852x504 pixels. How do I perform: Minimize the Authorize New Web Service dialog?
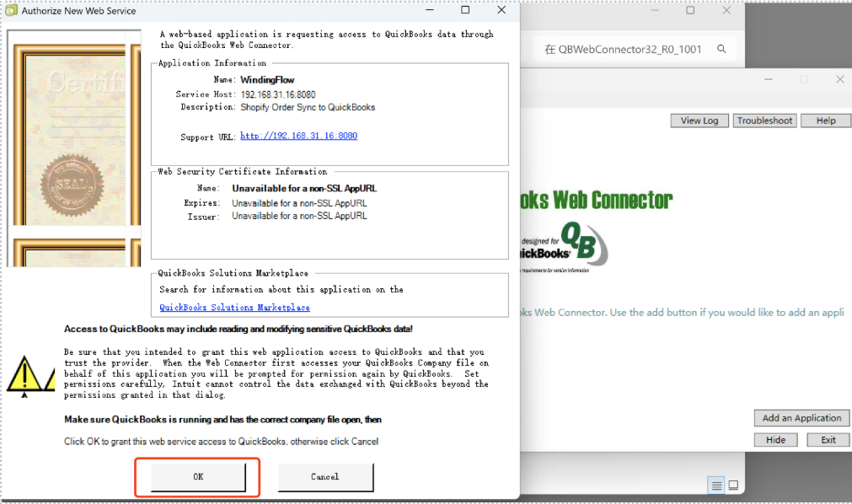pyautogui.click(x=430, y=10)
